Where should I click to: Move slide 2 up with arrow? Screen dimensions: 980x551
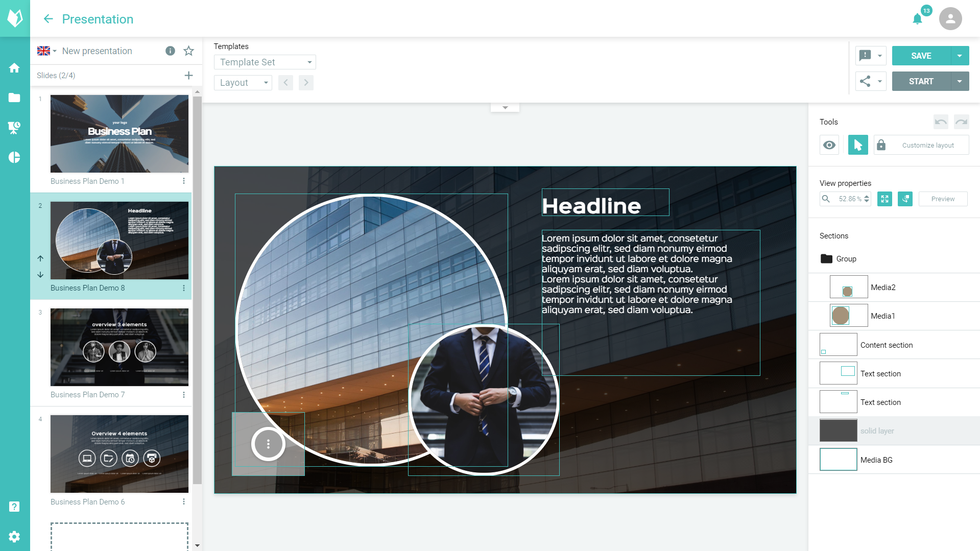pos(40,258)
